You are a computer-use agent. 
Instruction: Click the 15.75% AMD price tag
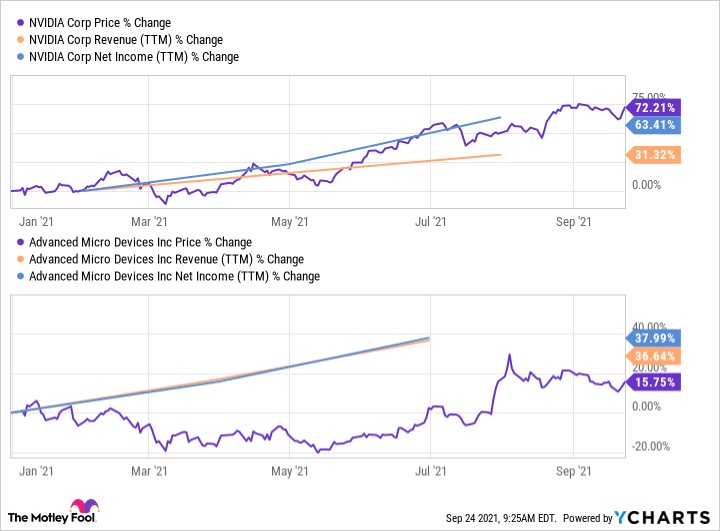pyautogui.click(x=656, y=381)
